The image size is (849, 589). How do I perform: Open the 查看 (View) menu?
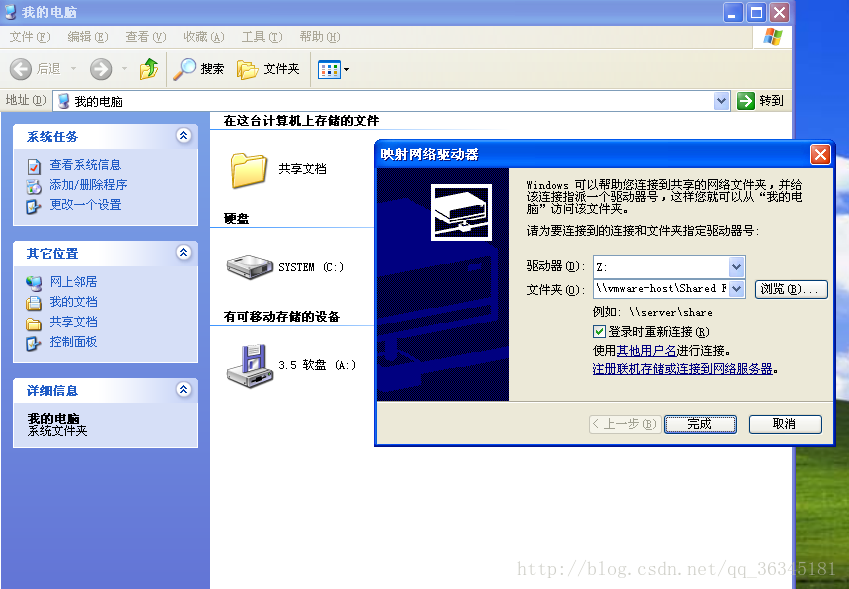point(146,37)
